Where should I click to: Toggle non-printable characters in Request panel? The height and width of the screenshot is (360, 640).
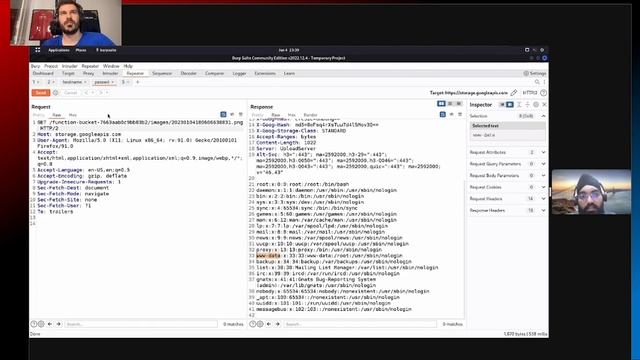232,115
